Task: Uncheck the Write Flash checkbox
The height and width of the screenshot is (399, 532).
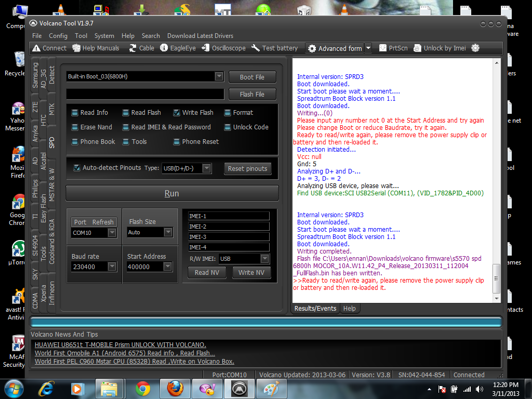Action: (x=177, y=113)
